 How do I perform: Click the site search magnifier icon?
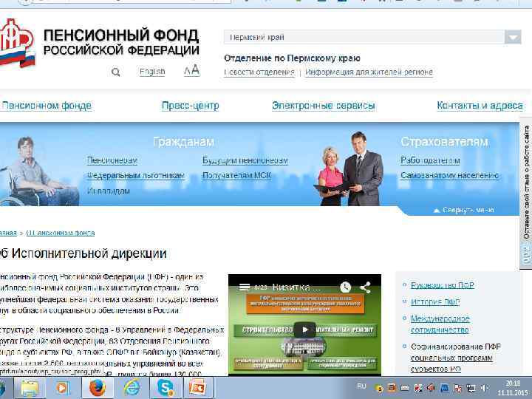pyautogui.click(x=116, y=72)
